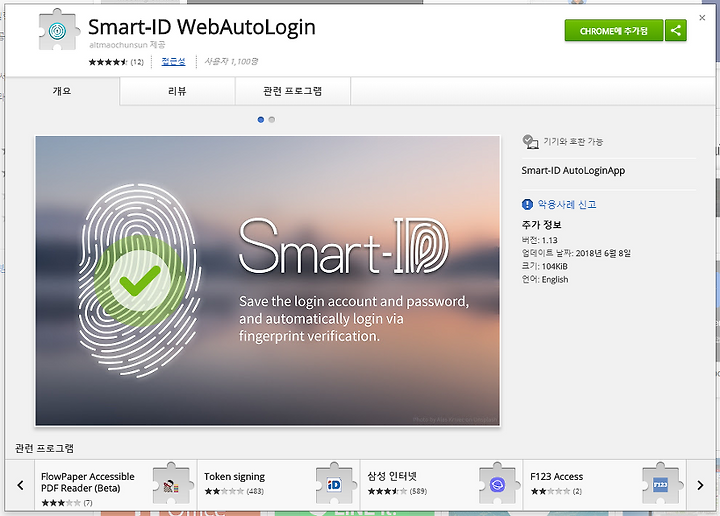Click the '사용자 1,100명' user count text
The image size is (720, 516).
click(x=231, y=62)
